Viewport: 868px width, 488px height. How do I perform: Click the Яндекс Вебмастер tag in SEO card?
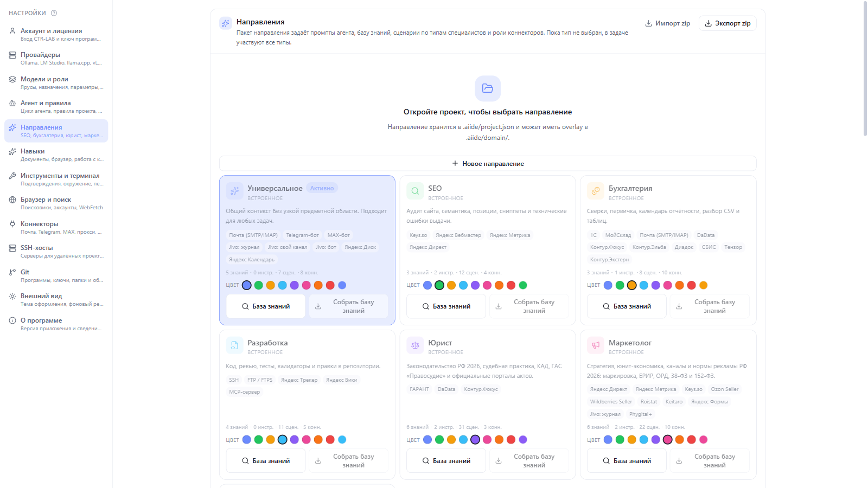[x=458, y=235]
